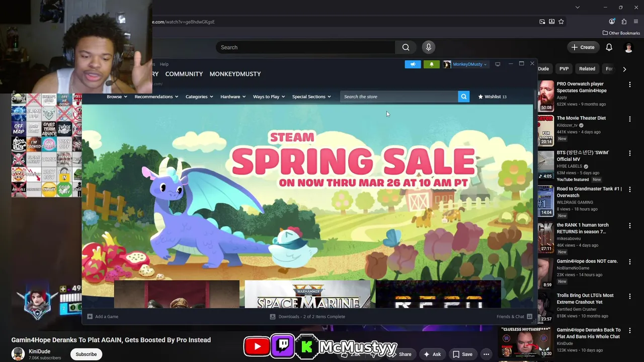Open Steam's green notifications bell
Screen dimensions: 644x362
click(431, 64)
